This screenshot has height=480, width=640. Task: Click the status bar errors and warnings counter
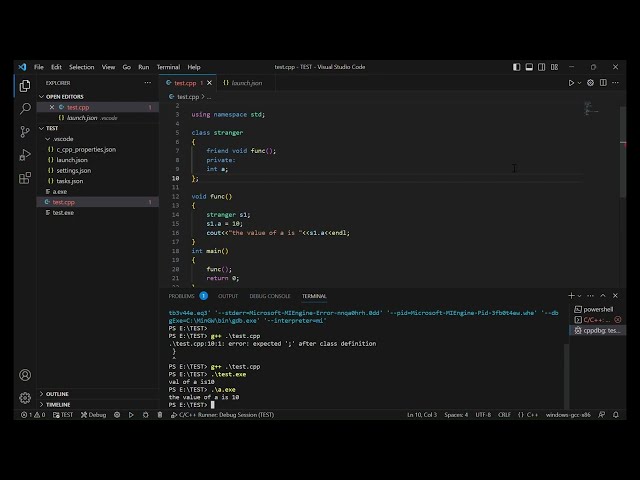coord(33,415)
